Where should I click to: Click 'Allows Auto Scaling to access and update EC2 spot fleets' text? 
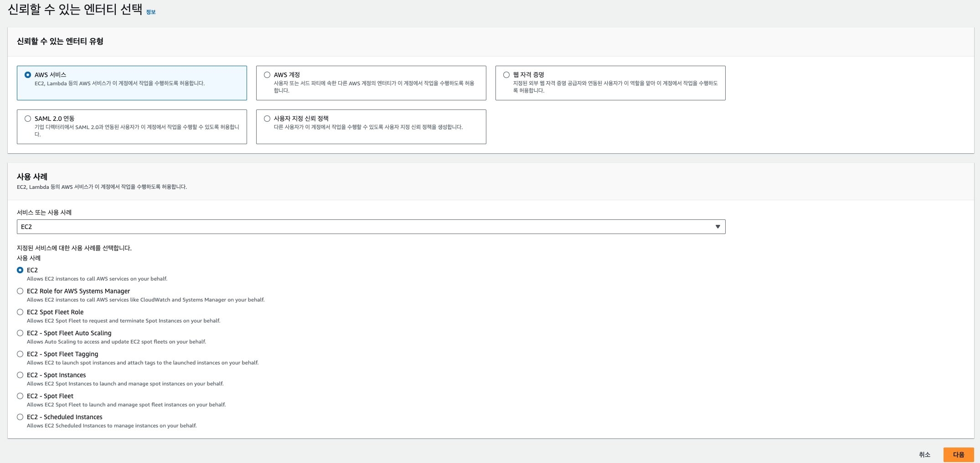[116, 342]
